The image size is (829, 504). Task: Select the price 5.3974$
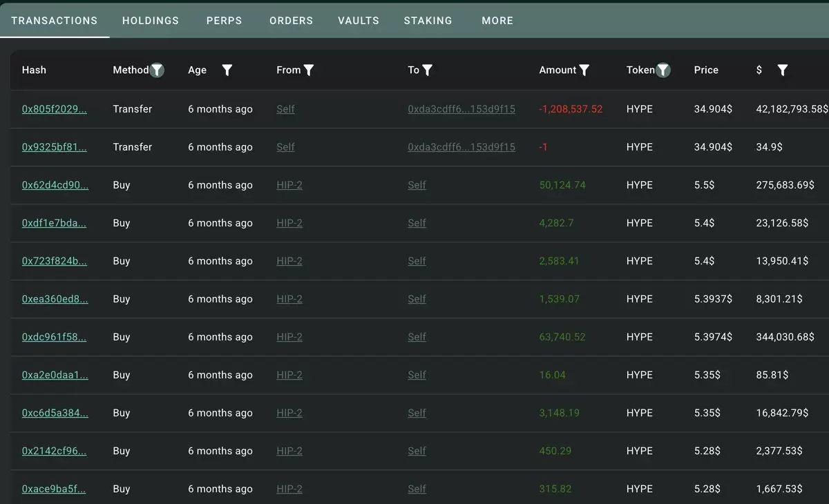point(713,337)
